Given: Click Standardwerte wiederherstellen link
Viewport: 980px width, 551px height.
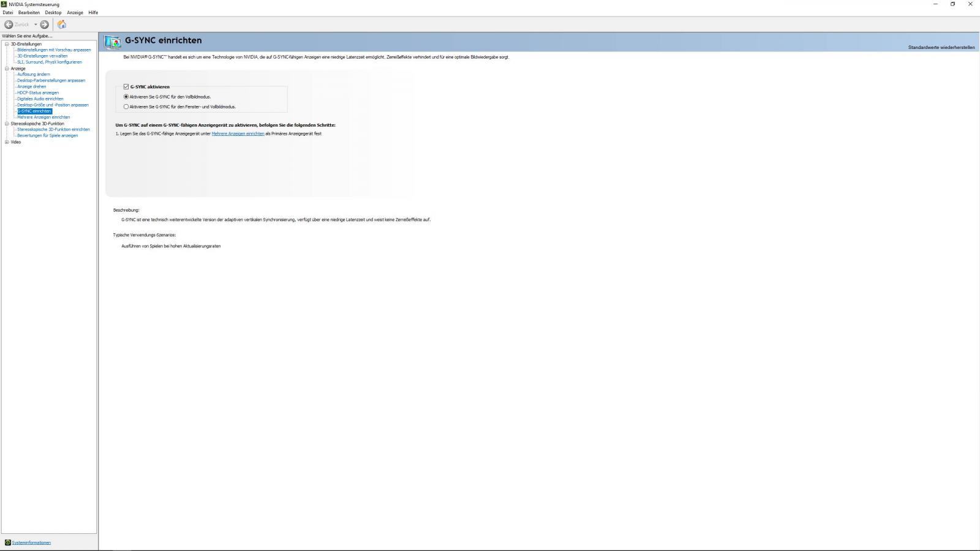Looking at the screenshot, I should click(941, 47).
